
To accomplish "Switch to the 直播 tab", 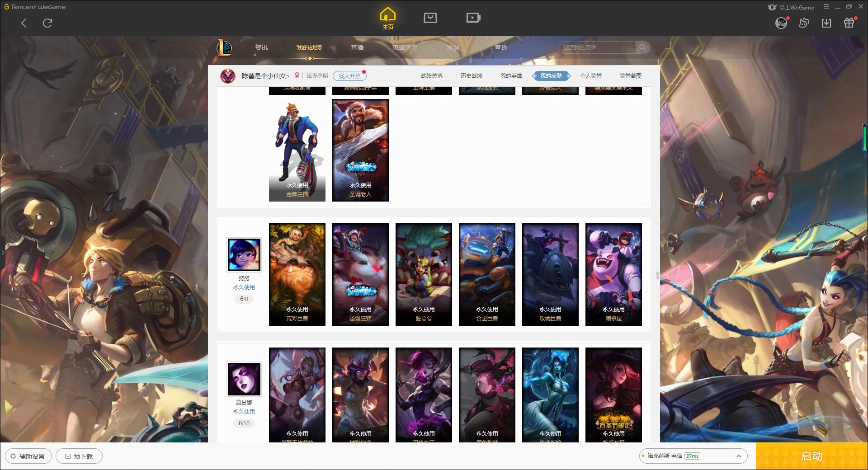I will tap(357, 47).
